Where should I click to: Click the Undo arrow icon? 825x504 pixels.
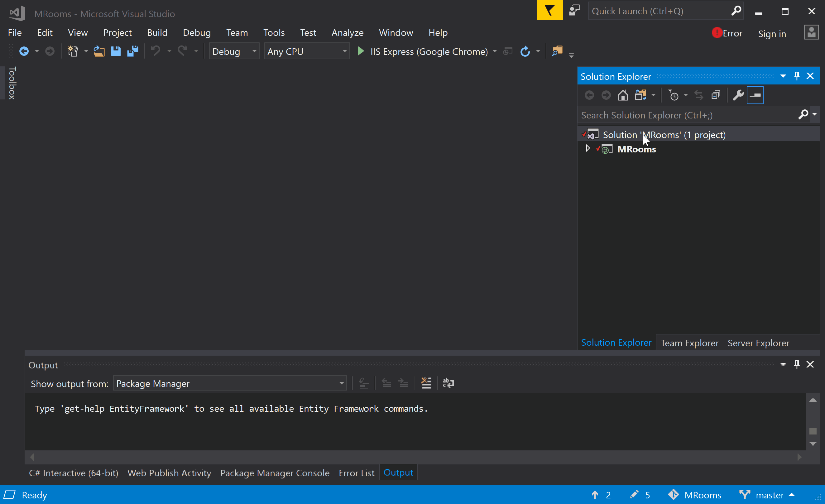click(x=155, y=51)
